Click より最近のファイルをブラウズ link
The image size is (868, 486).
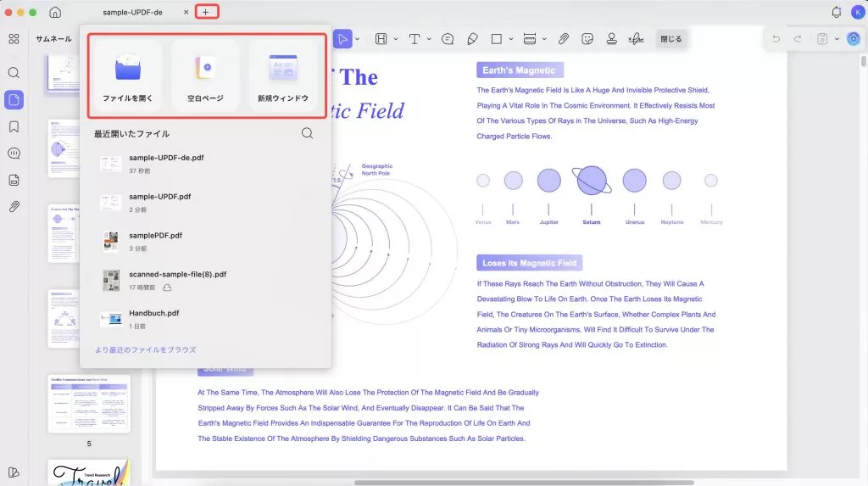tap(146, 349)
